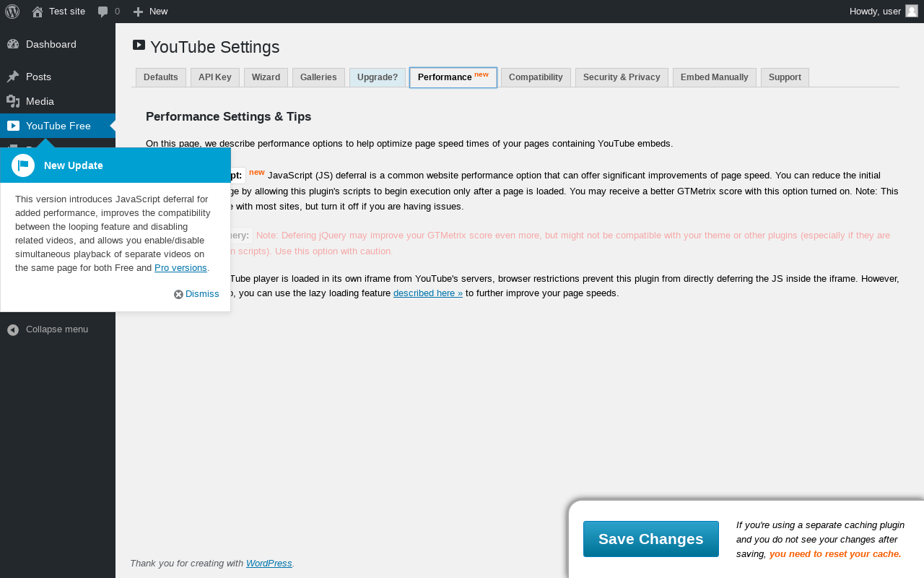Viewport: 924px width, 578px height.
Task: Open the Galleries tab
Action: tap(318, 77)
